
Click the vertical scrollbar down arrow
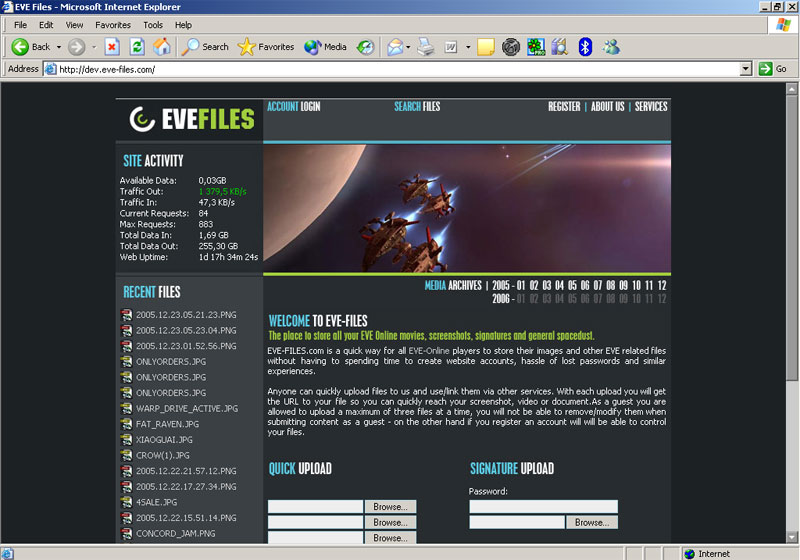(x=791, y=537)
